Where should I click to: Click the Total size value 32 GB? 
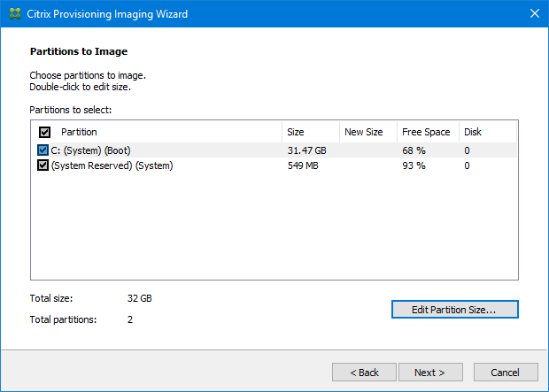pyautogui.click(x=139, y=298)
